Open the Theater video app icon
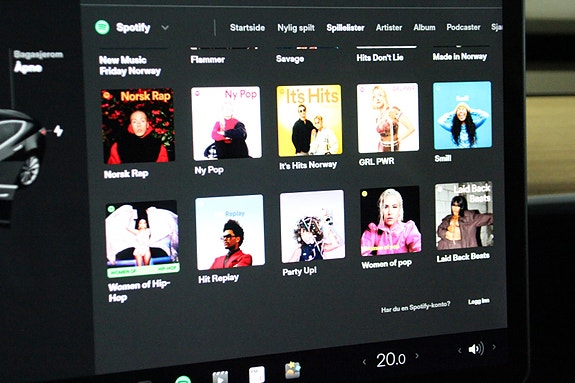Screen dimensions: 575x383 click(x=220, y=377)
